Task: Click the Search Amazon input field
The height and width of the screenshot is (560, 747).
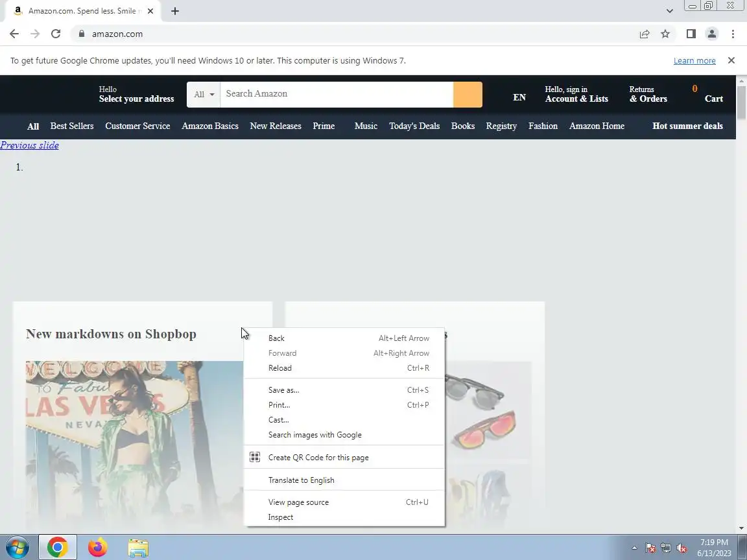Action: [337, 94]
